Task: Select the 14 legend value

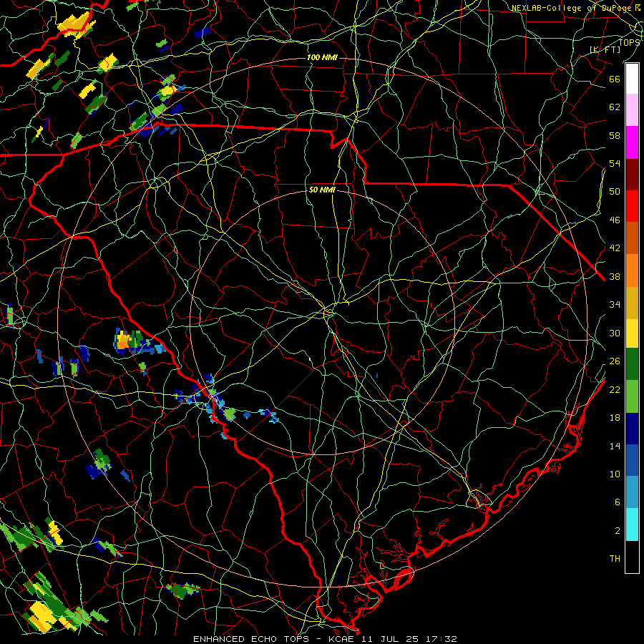Action: point(615,446)
